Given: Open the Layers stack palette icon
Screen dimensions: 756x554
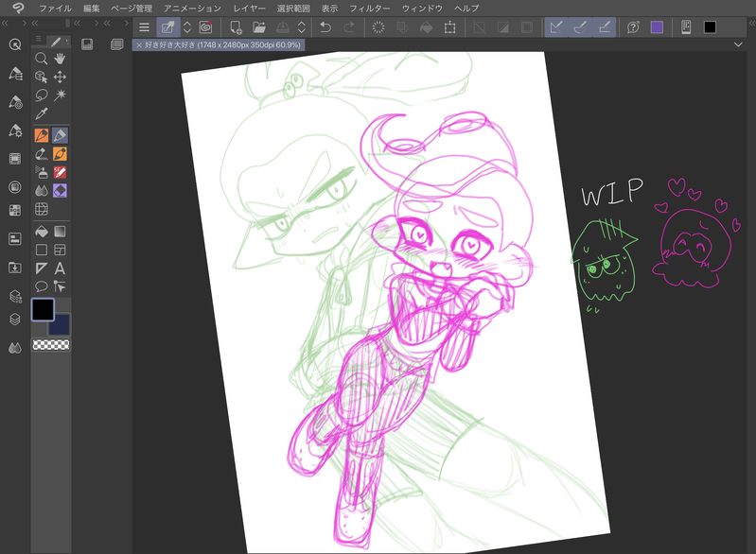Looking at the screenshot, I should point(15,319).
